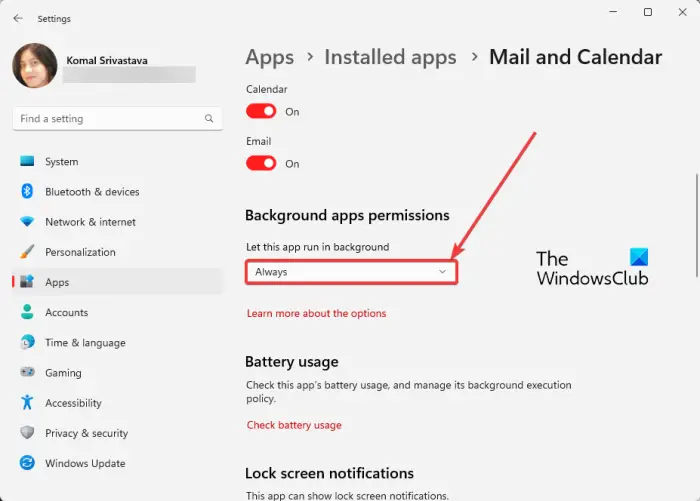Go back to Apps breadcrumb

[x=270, y=57]
